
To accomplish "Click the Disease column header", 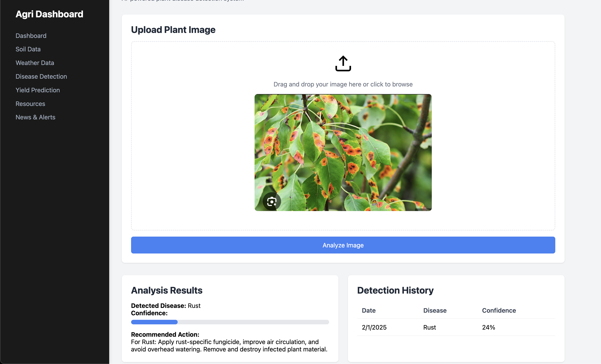I will tap(435, 310).
